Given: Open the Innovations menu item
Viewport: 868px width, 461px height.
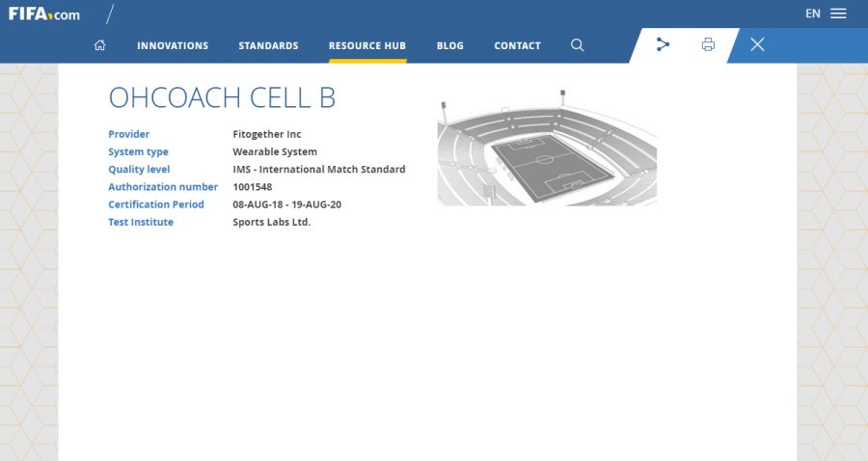Looking at the screenshot, I should coord(173,45).
